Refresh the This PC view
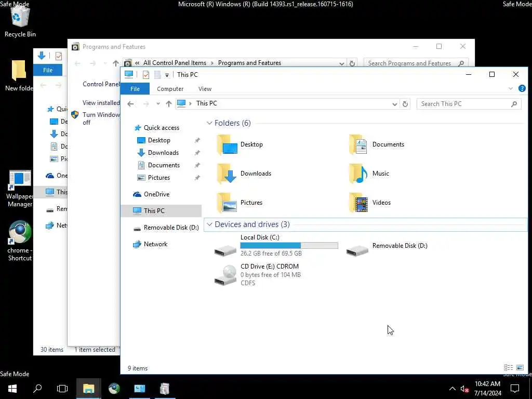Screen dimensions: 532x399 (x=405, y=104)
